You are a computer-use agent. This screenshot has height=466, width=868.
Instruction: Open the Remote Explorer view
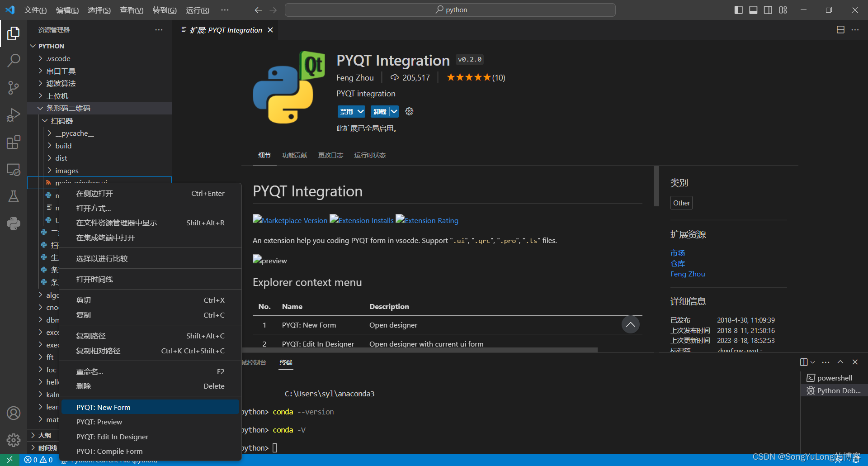tap(14, 170)
